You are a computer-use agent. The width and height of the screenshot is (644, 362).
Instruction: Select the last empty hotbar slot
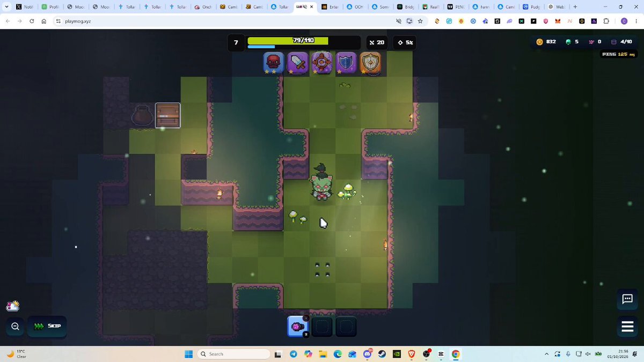pyautogui.click(x=346, y=327)
